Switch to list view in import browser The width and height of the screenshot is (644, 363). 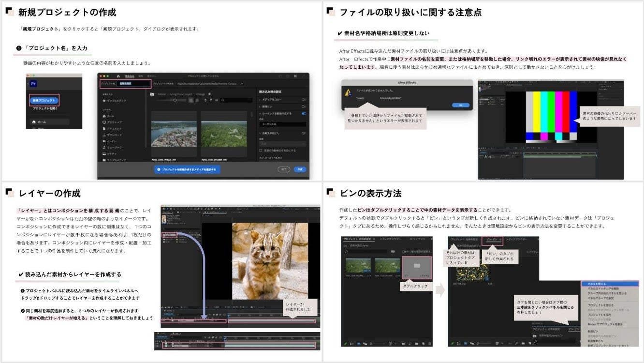(197, 100)
